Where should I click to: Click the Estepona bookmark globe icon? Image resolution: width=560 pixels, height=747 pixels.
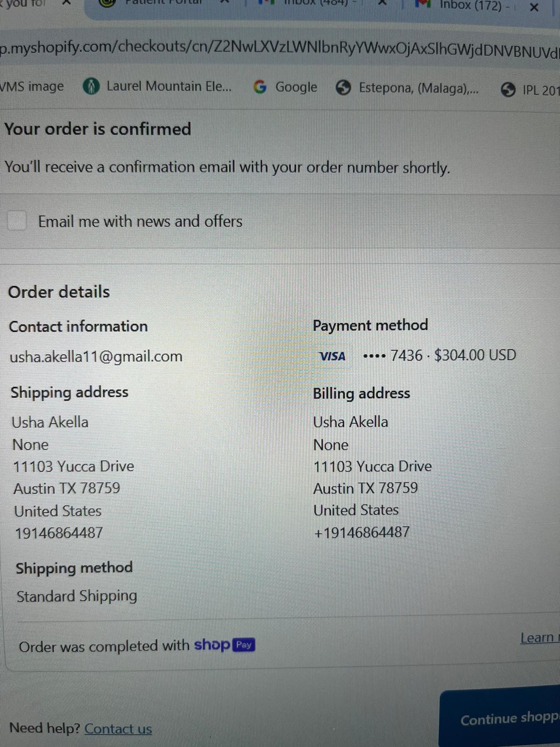(x=344, y=88)
